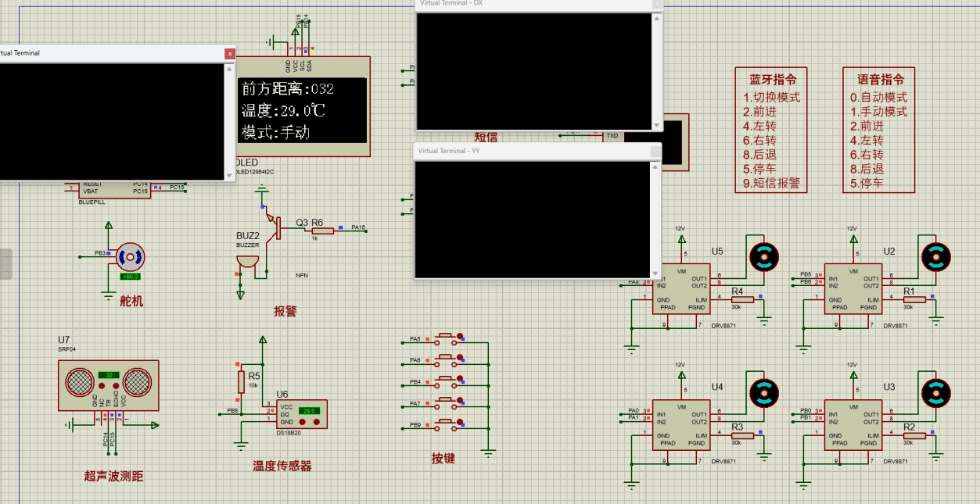Toggle the latch dot on PB4 push button

tap(462, 383)
